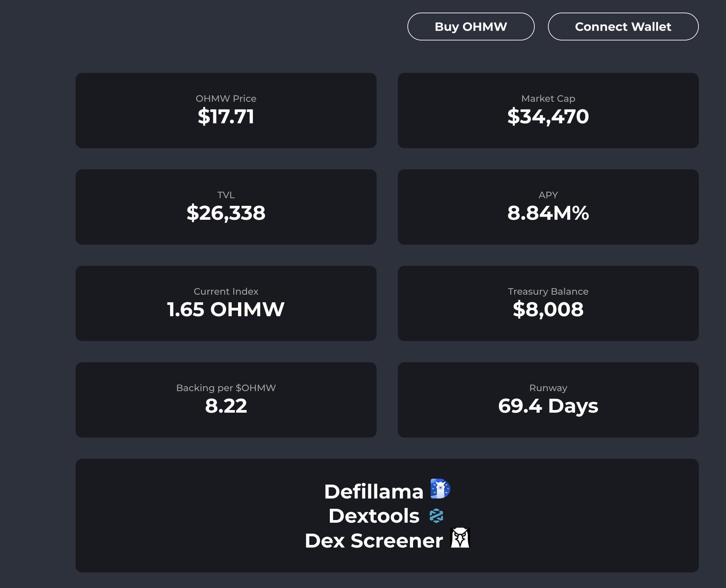Click the APY 8.84M% value
726x588 pixels.
click(x=548, y=213)
